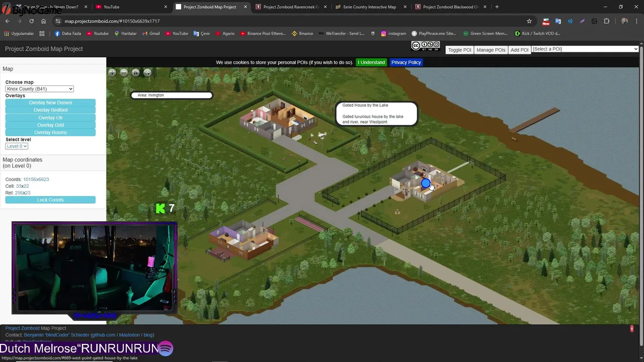Open the Project Zomboid footer link
The width and height of the screenshot is (644, 362).
tap(22, 328)
